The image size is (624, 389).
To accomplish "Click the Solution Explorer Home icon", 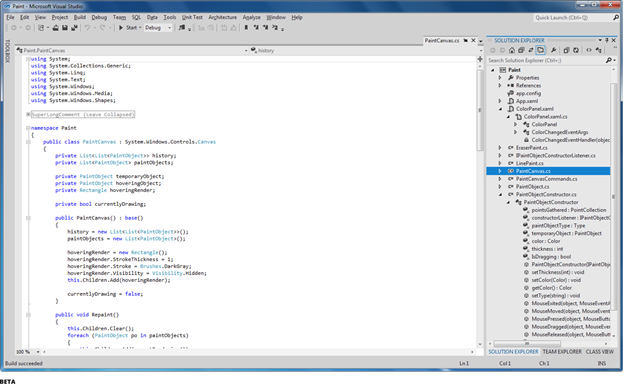I will 512,50.
